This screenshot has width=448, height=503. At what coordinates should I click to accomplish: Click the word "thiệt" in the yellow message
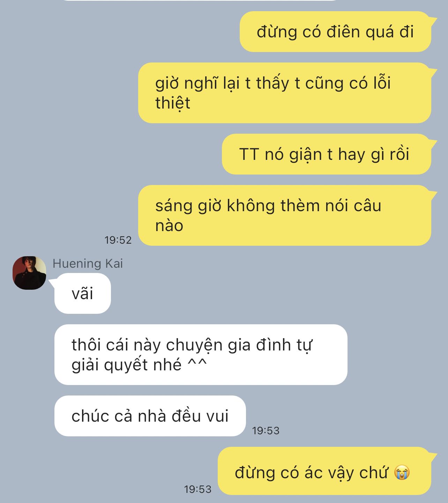tap(173, 103)
